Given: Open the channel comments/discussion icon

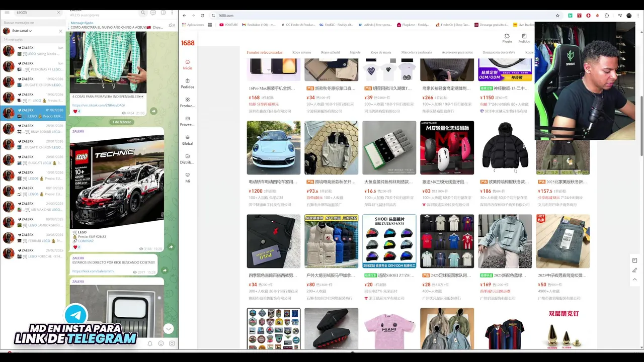Looking at the screenshot, I should pos(153,13).
